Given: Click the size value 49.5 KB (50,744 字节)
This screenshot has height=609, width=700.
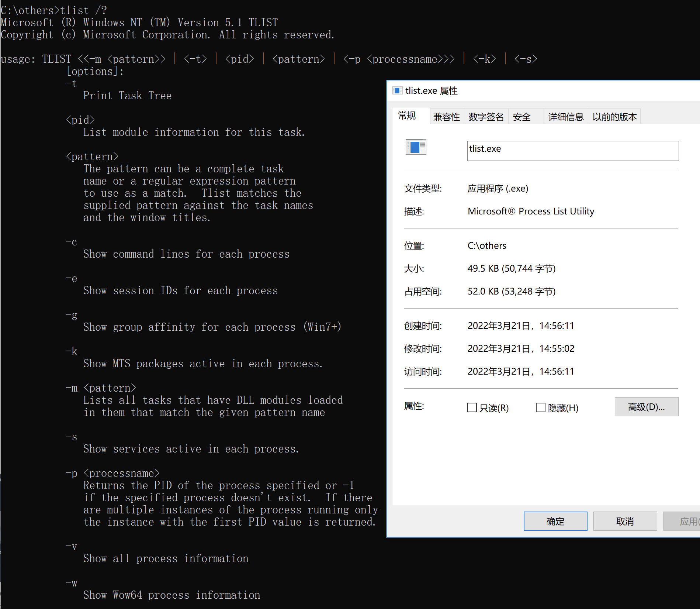Looking at the screenshot, I should pos(512,269).
